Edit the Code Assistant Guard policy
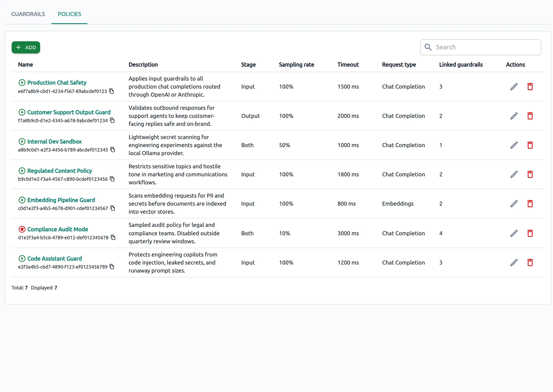The image size is (553, 392). 514,262
